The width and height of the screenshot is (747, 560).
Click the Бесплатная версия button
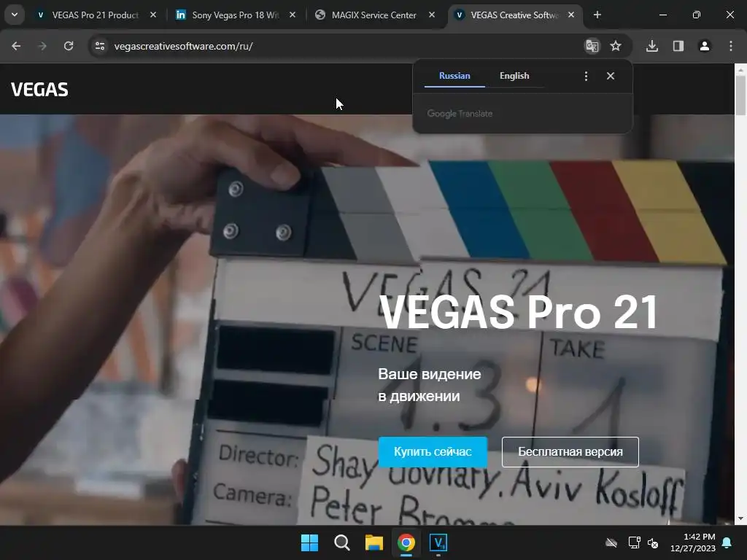570,452
